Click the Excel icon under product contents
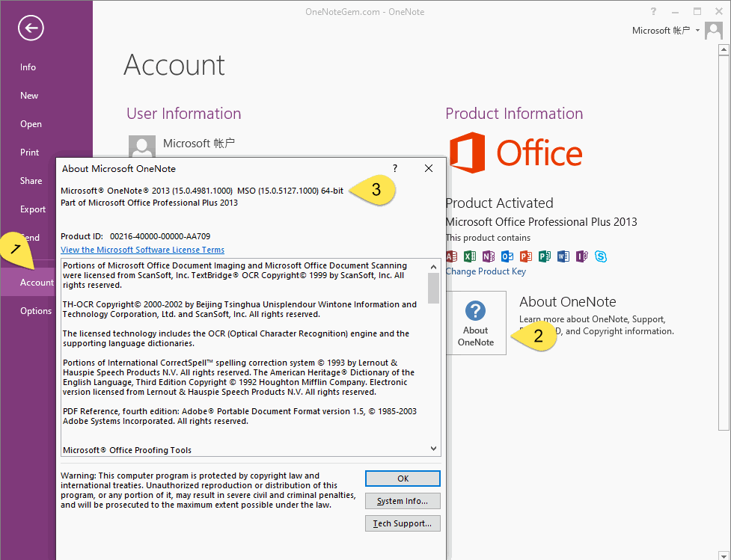The width and height of the screenshot is (731, 560). pos(470,256)
